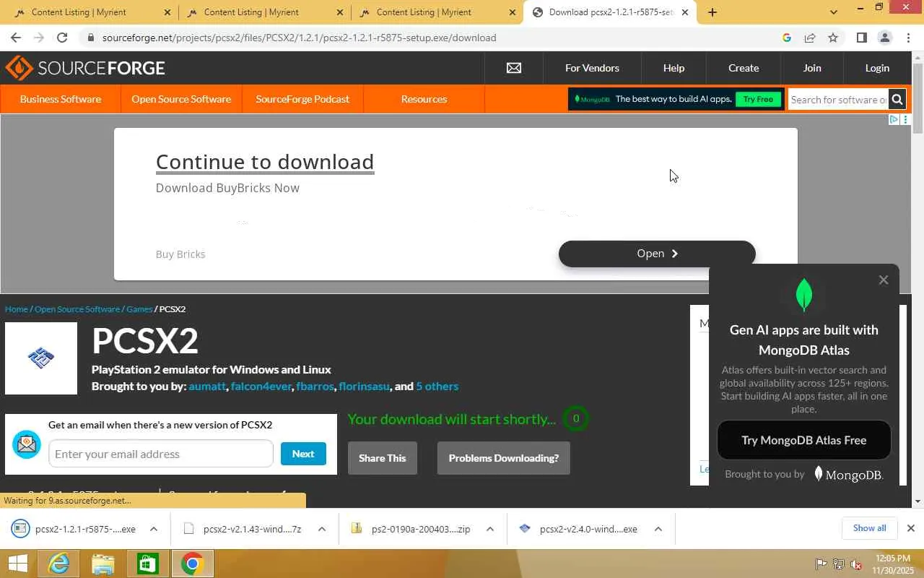Expand options for ps2-0190a zip download
Viewport: 924px width, 578px height.
(490, 529)
